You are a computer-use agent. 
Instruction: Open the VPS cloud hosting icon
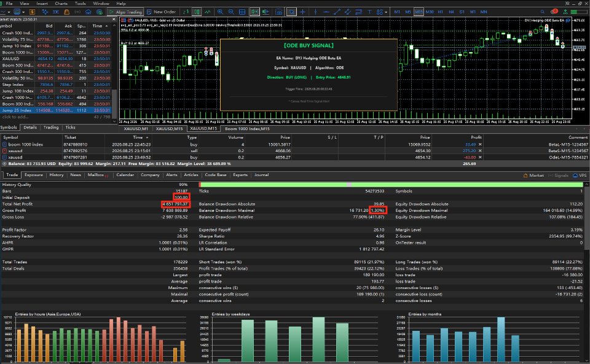click(88, 12)
